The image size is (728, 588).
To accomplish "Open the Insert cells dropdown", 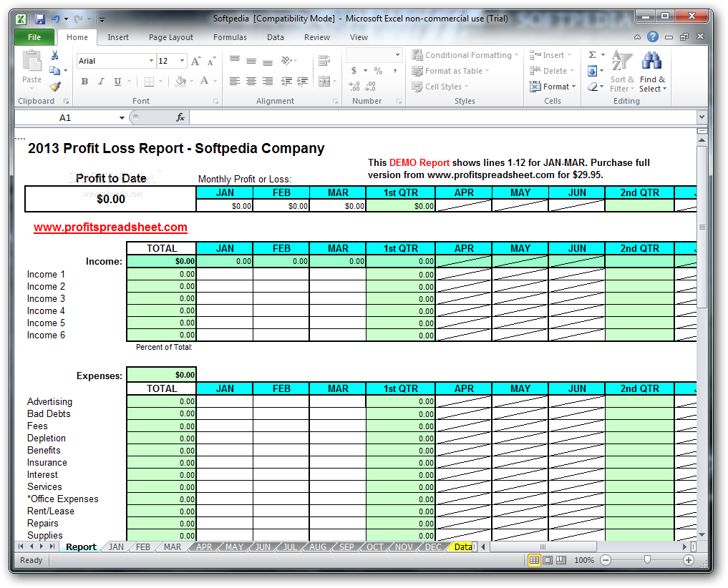I will click(550, 55).
